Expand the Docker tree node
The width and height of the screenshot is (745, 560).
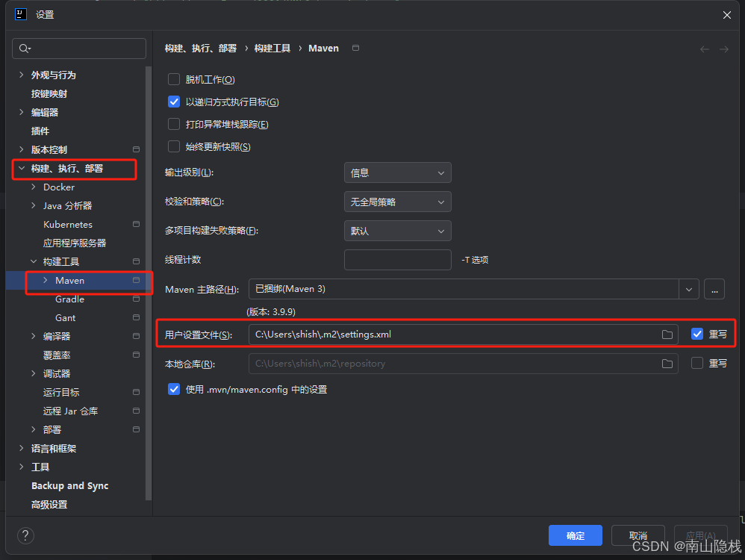(34, 187)
